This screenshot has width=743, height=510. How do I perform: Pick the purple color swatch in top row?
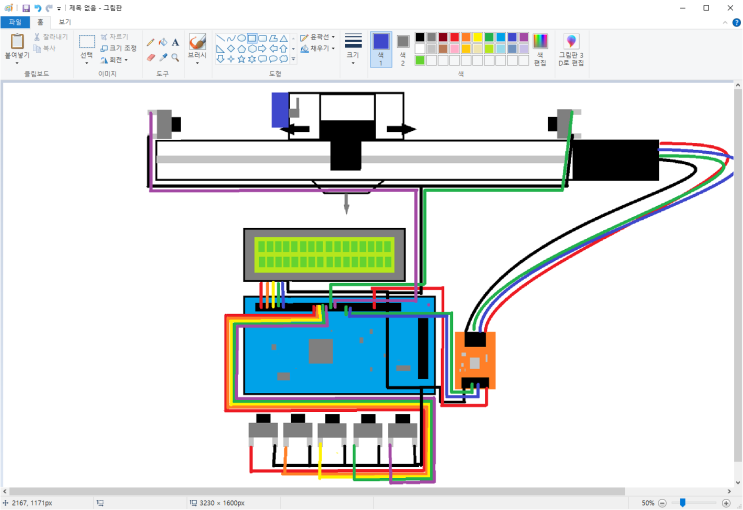coord(524,37)
